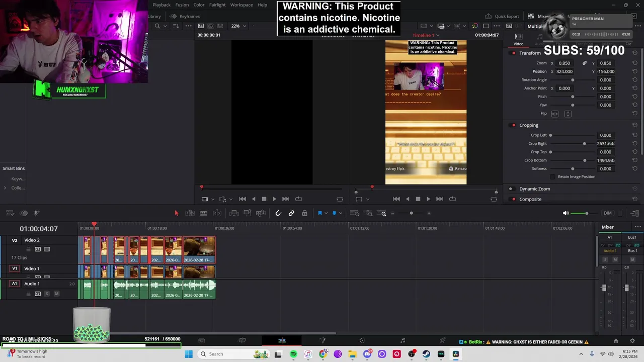The width and height of the screenshot is (644, 362).
Task: Stop the source viewer playback
Action: (x=264, y=199)
